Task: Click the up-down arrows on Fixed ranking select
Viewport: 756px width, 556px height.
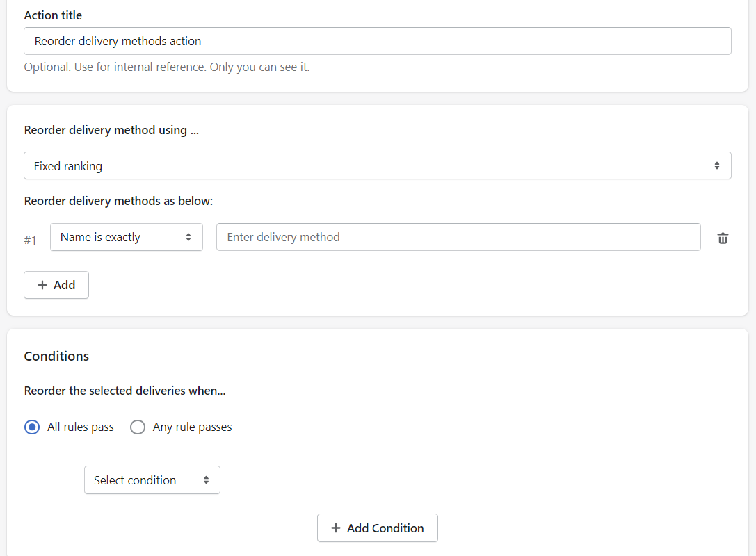Action: 717,165
